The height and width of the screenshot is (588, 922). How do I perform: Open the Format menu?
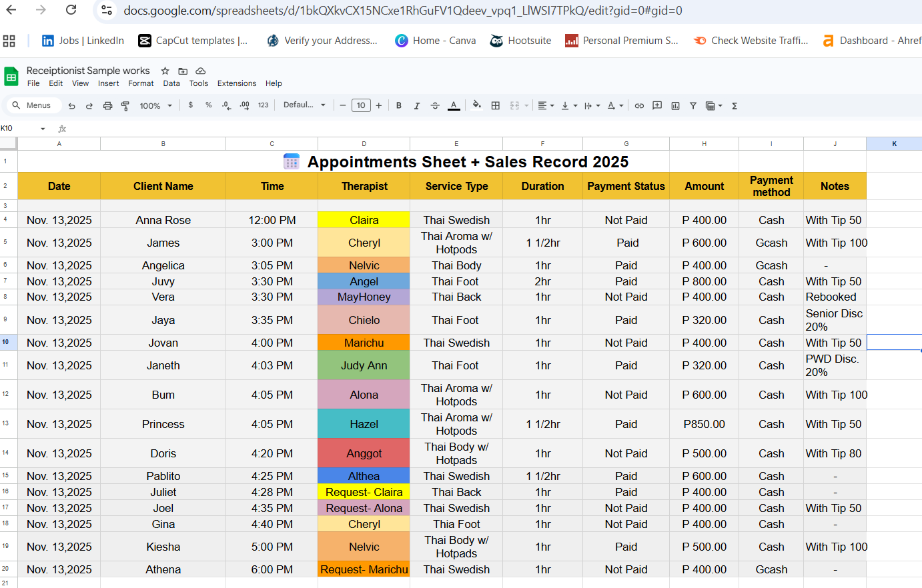click(141, 83)
